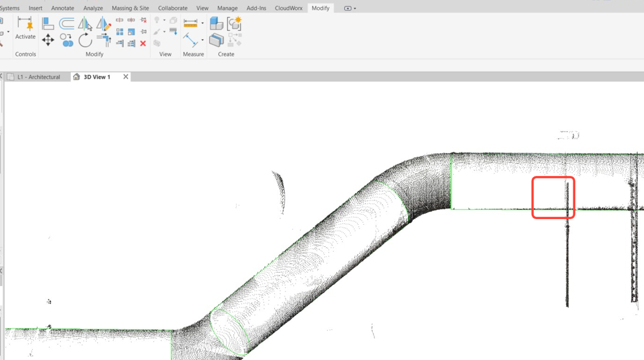Close the 3D View 1 tab
Image resolution: width=644 pixels, height=360 pixels.
[126, 77]
